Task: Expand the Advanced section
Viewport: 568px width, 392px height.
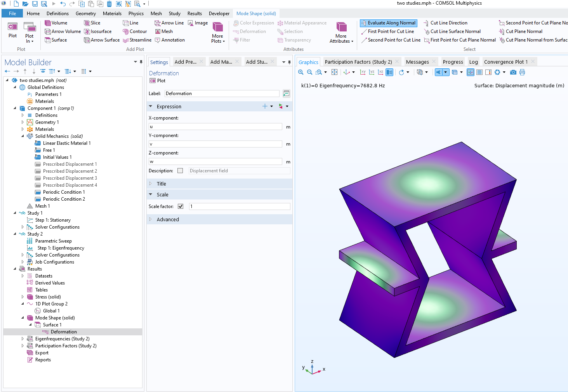Action: click(x=168, y=220)
